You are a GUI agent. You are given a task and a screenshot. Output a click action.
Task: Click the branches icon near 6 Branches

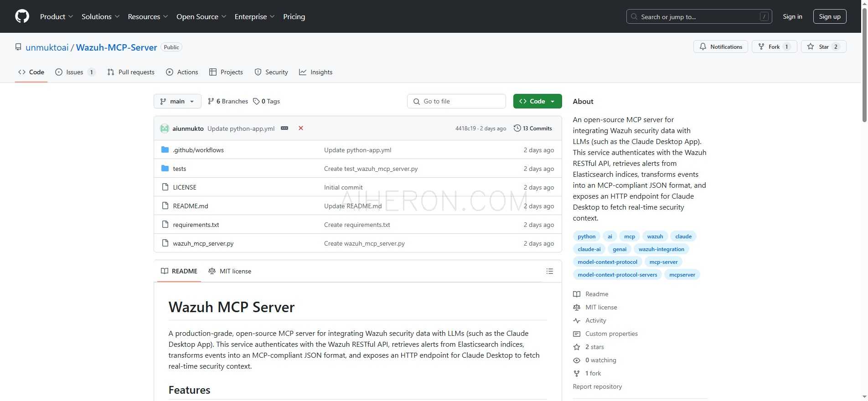pyautogui.click(x=211, y=101)
